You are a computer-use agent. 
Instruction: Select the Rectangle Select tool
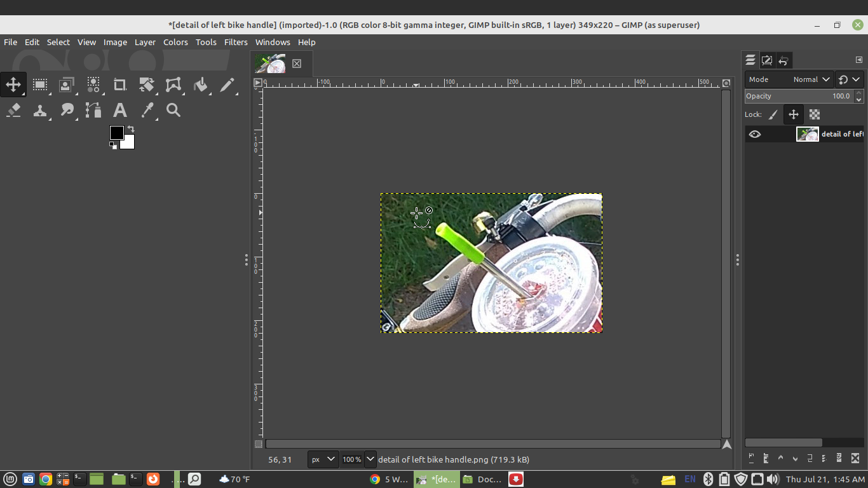click(40, 85)
